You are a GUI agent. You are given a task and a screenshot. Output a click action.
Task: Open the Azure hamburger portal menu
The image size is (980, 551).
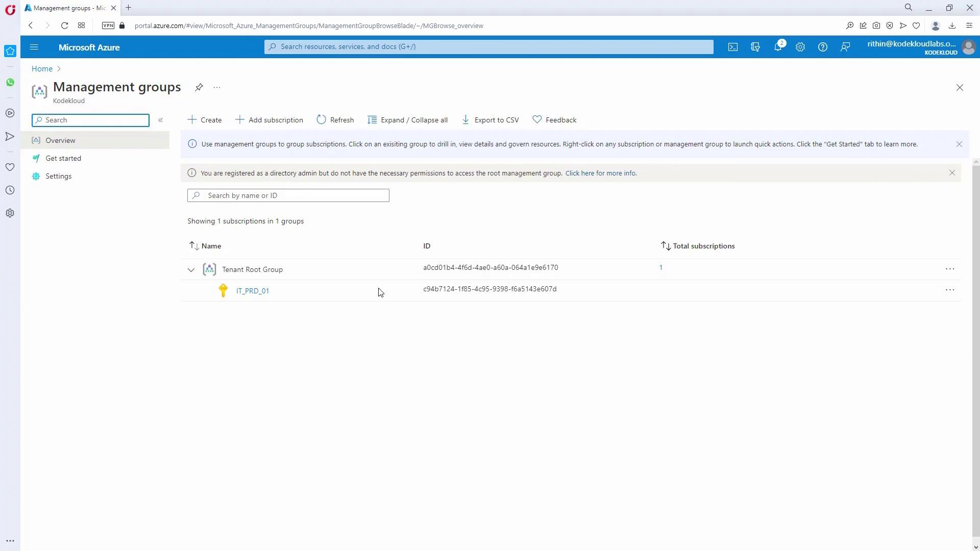coord(34,47)
